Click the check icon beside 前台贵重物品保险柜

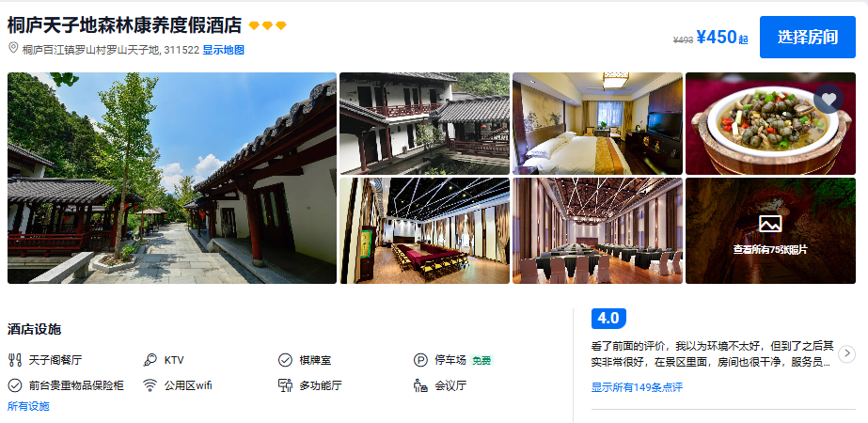(15, 385)
